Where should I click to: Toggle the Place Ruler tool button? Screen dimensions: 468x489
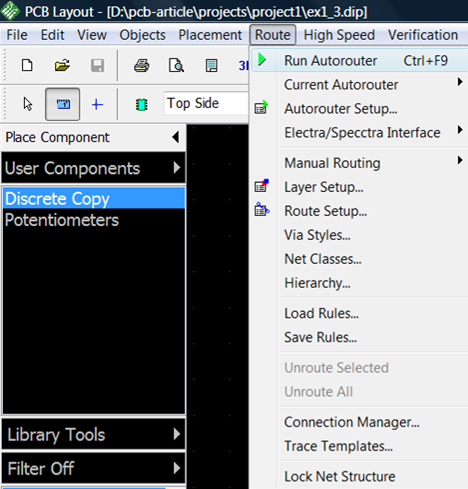point(62,104)
